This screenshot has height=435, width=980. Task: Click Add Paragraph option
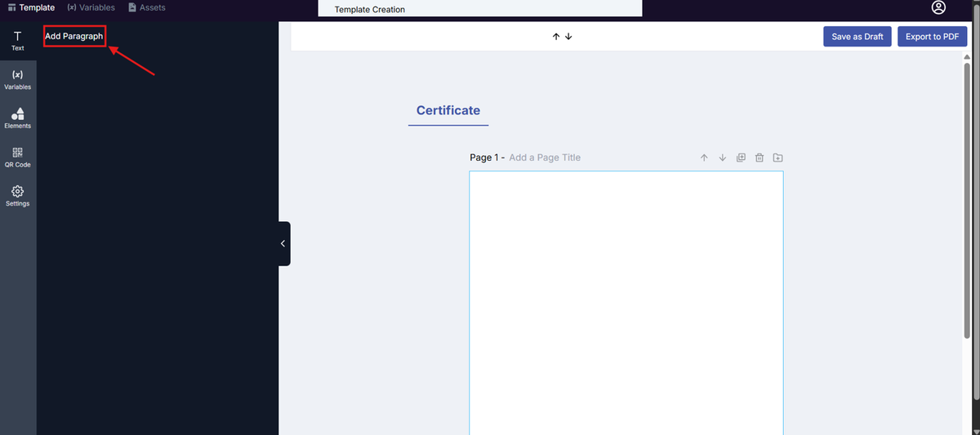74,36
